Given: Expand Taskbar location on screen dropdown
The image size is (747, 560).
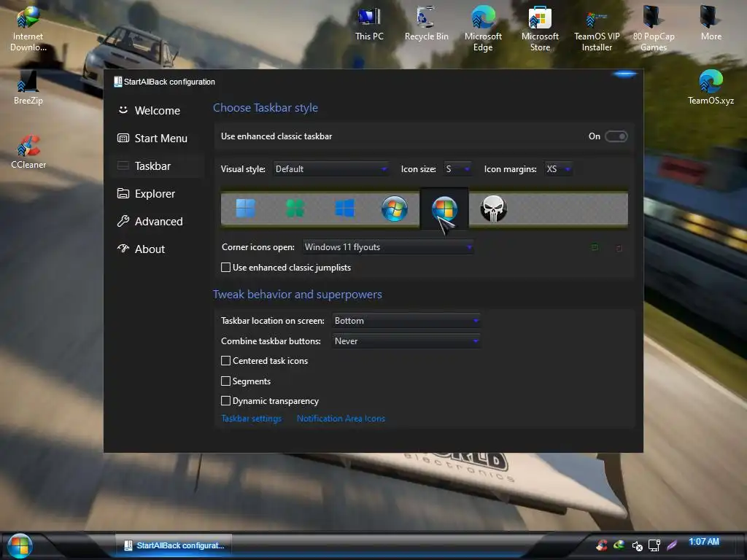Looking at the screenshot, I should tap(406, 321).
